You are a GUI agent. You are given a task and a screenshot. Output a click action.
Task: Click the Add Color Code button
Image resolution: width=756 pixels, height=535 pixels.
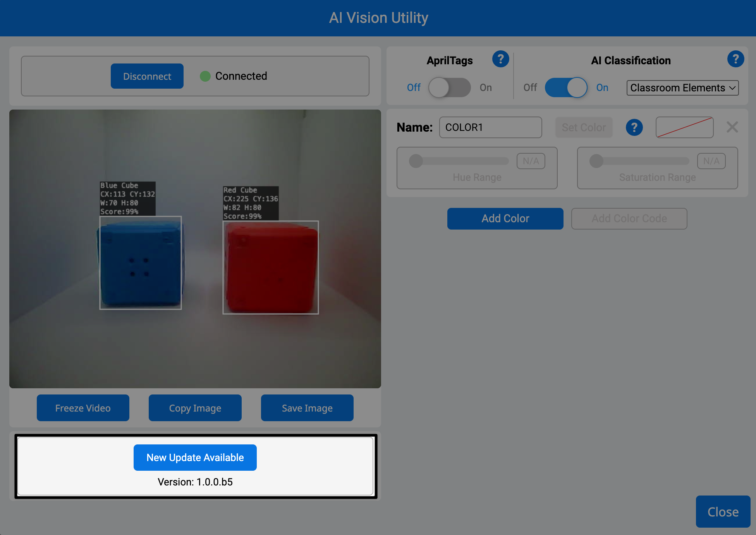pos(629,218)
